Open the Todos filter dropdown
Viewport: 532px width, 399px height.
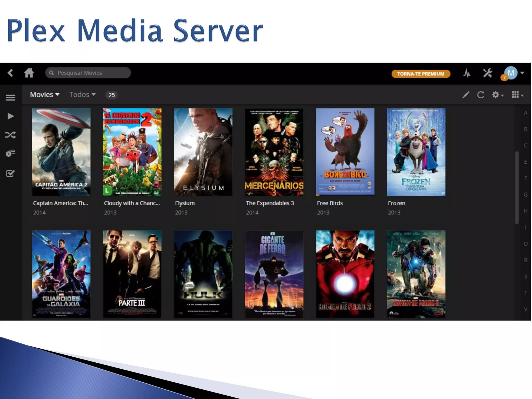pos(82,95)
